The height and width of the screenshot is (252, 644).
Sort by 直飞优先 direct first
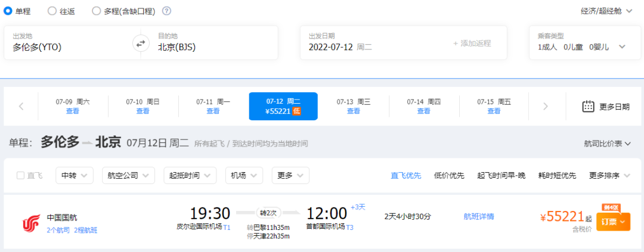[x=406, y=176]
